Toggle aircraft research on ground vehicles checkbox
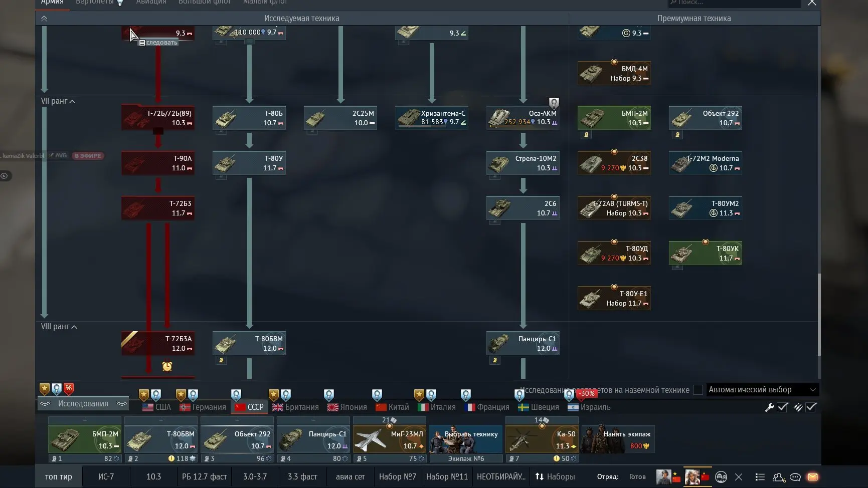Image resolution: width=868 pixels, height=488 pixels. pyautogui.click(x=698, y=390)
